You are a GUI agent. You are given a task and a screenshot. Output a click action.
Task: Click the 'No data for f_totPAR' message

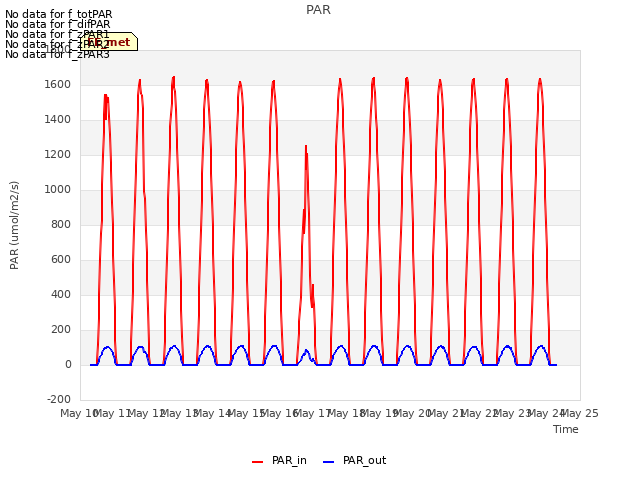(x=59, y=14)
